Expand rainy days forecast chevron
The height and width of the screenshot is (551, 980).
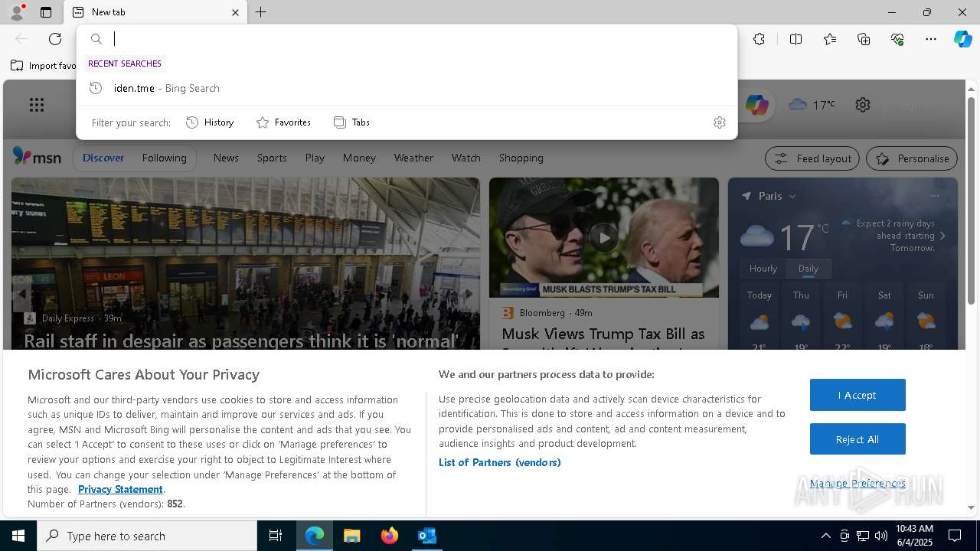tap(942, 236)
